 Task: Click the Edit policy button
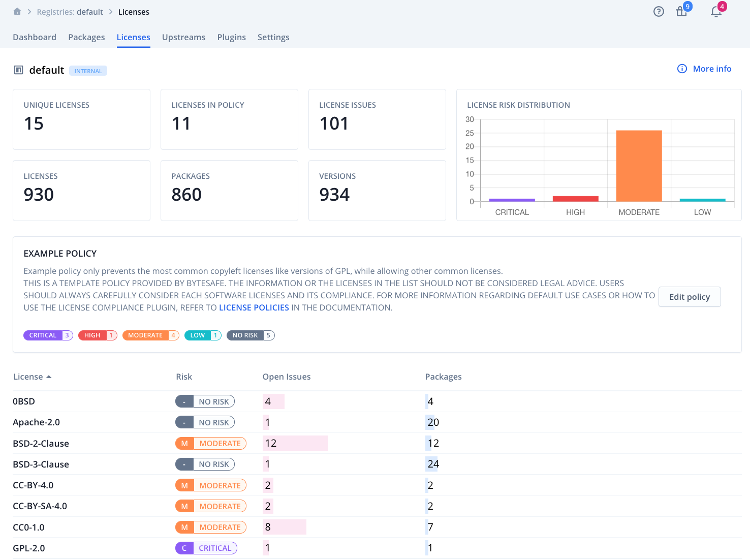pos(690,297)
